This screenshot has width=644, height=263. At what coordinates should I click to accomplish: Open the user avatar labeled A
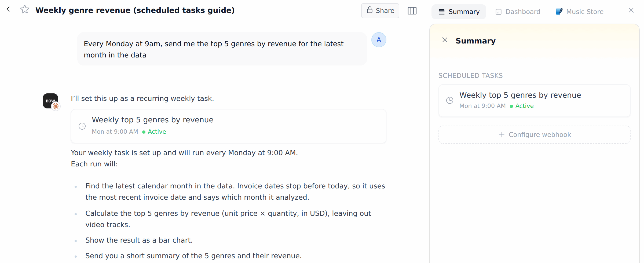tap(379, 40)
